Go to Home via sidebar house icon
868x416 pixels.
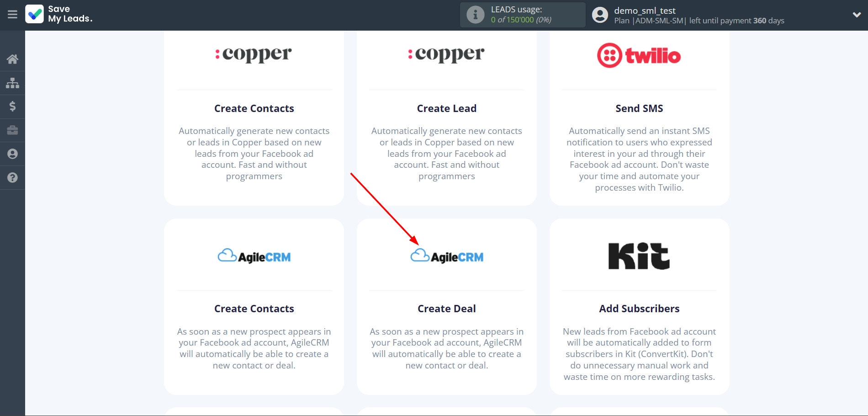point(12,59)
